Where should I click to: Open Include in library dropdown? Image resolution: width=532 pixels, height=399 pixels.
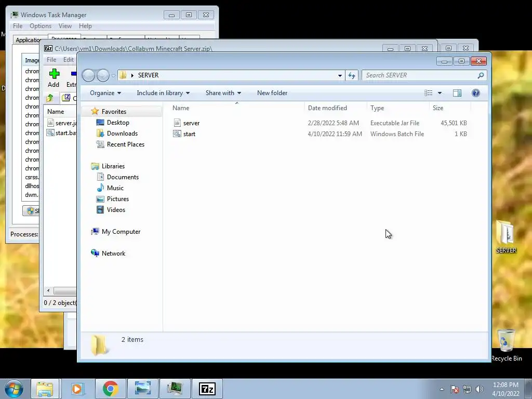(163, 93)
